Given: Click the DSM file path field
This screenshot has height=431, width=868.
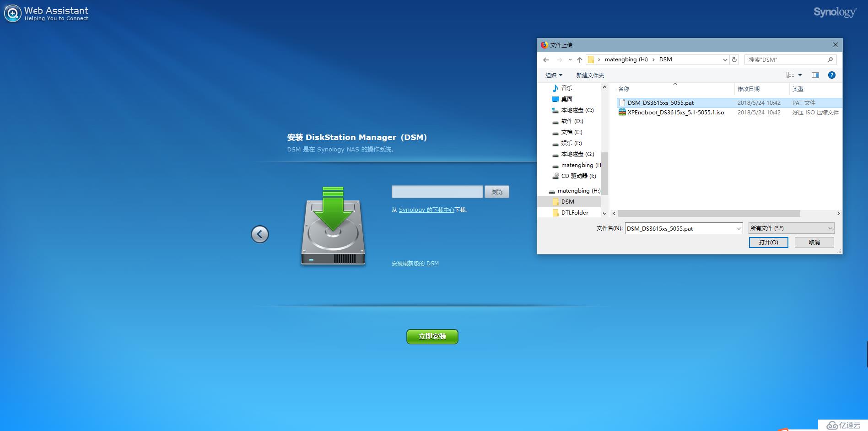Looking at the screenshot, I should (437, 192).
